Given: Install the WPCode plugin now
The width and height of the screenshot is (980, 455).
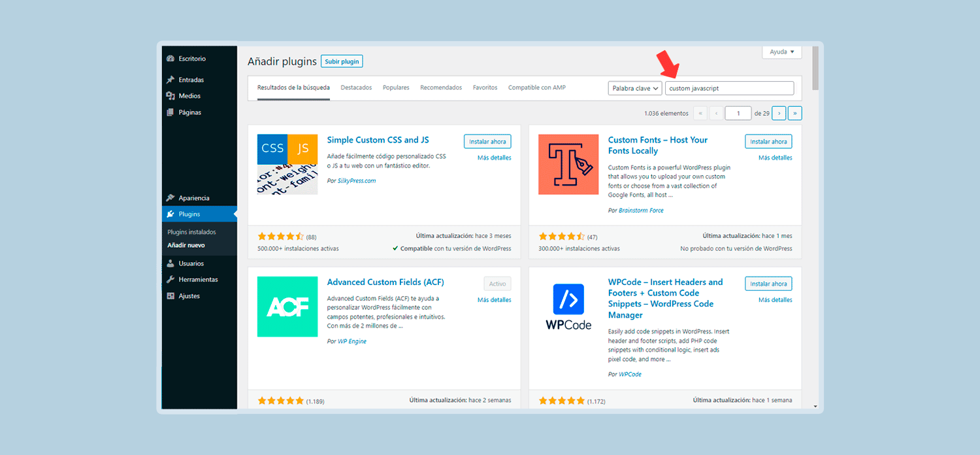Looking at the screenshot, I should [768, 284].
